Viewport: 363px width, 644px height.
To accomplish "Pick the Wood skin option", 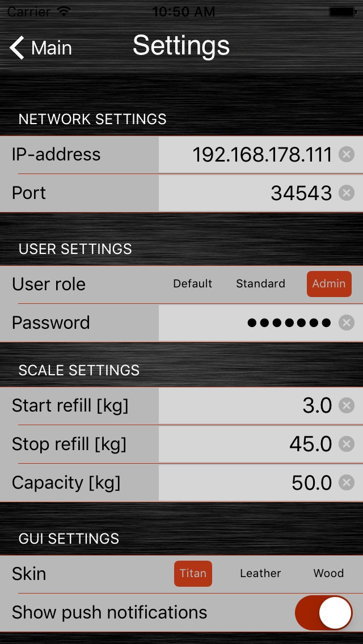I will [x=328, y=574].
